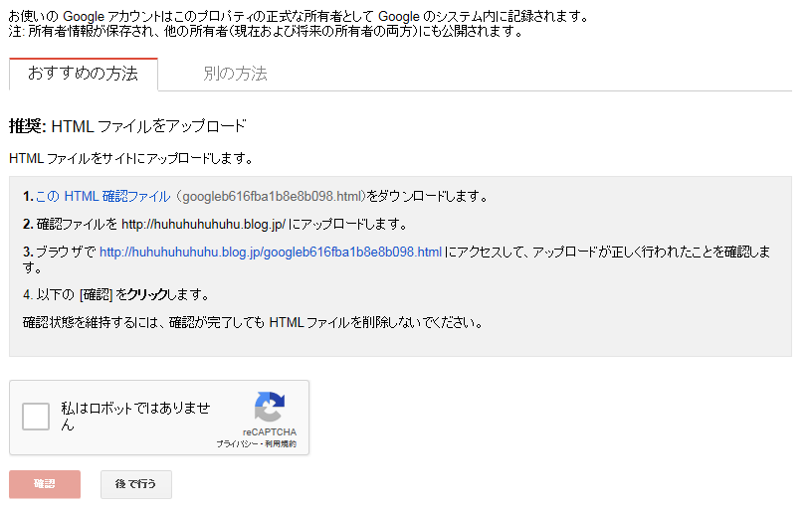Open the googleb616fba1b8e8b098.html verification URL link
Viewport: 812px width, 510px height.
(x=271, y=252)
